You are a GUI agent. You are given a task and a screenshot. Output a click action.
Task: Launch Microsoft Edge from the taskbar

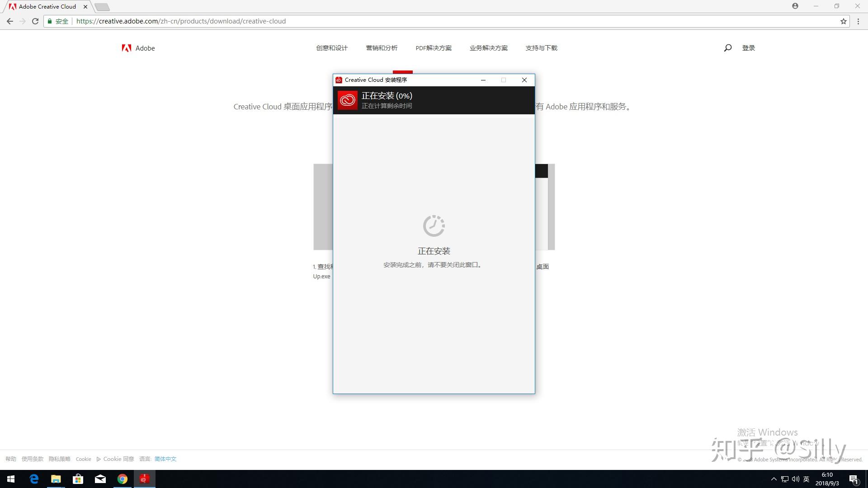(x=34, y=479)
